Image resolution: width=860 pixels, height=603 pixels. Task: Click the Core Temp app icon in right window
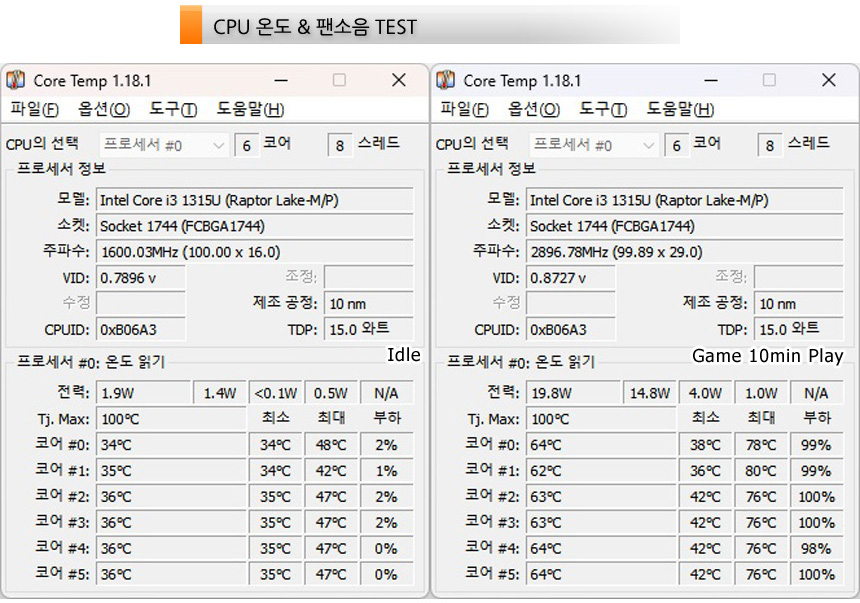445,80
